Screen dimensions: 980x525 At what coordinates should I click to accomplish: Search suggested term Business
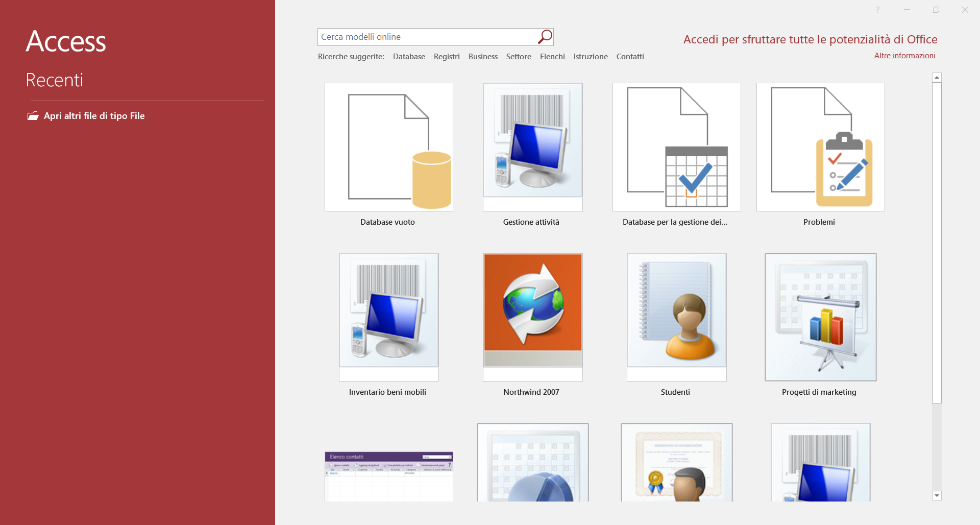(x=483, y=57)
